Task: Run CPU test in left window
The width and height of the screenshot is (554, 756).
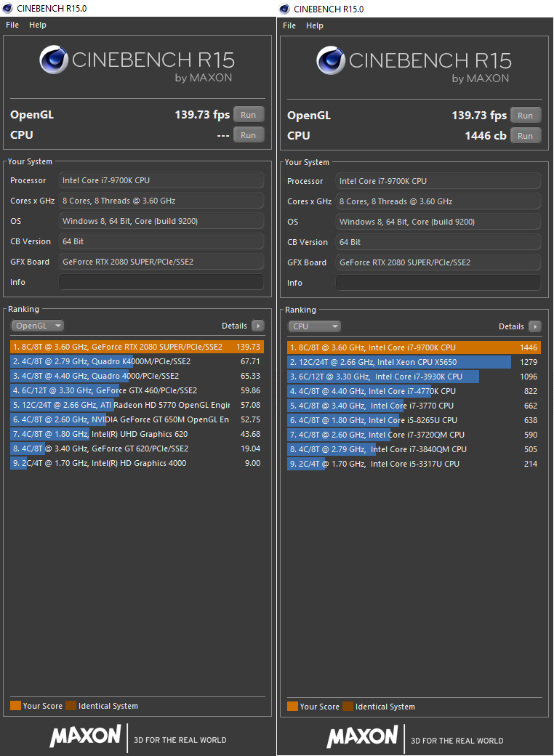Action: (249, 135)
